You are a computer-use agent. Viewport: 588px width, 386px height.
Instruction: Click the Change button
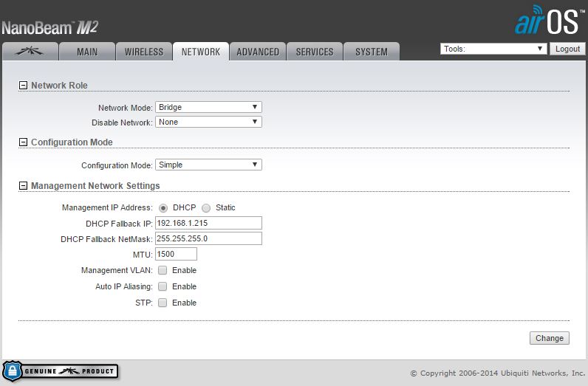click(x=550, y=338)
